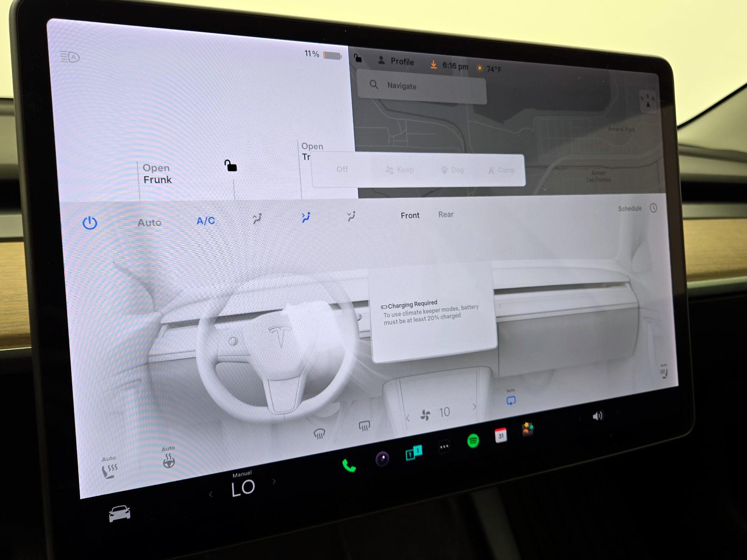Viewport: 747px width, 560px height.
Task: Select Dog mode
Action: point(452,170)
